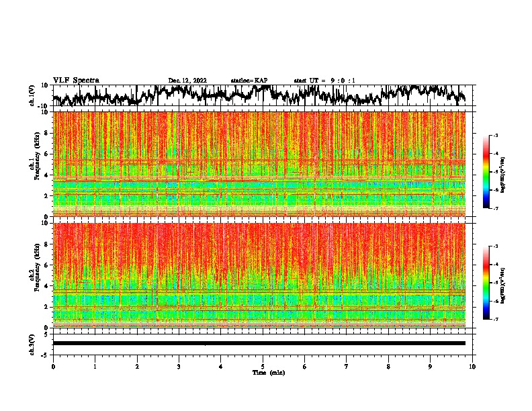The height and width of the screenshot is (411, 532).
Task: Click the "-3" label on ch.2 colorbar
Action: point(496,246)
